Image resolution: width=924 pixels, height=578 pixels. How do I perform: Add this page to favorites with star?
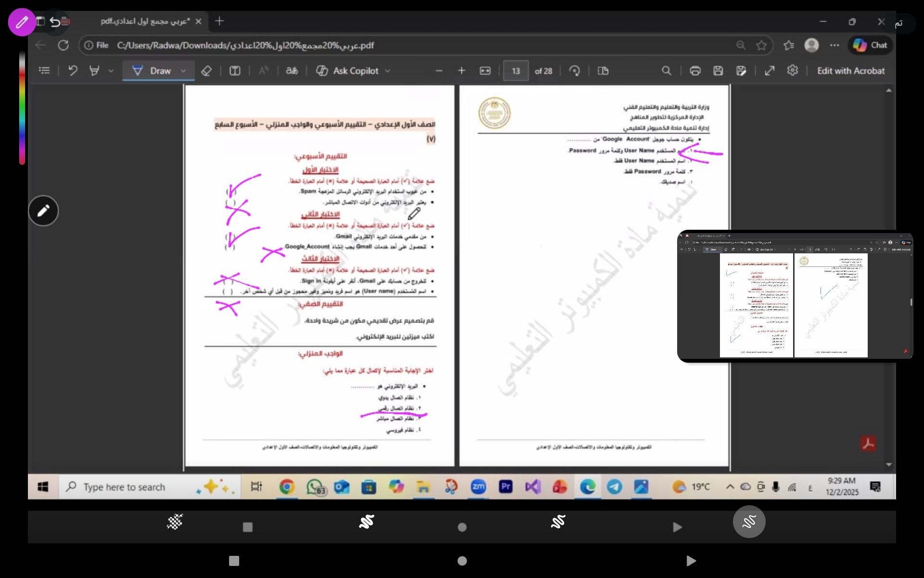point(761,45)
